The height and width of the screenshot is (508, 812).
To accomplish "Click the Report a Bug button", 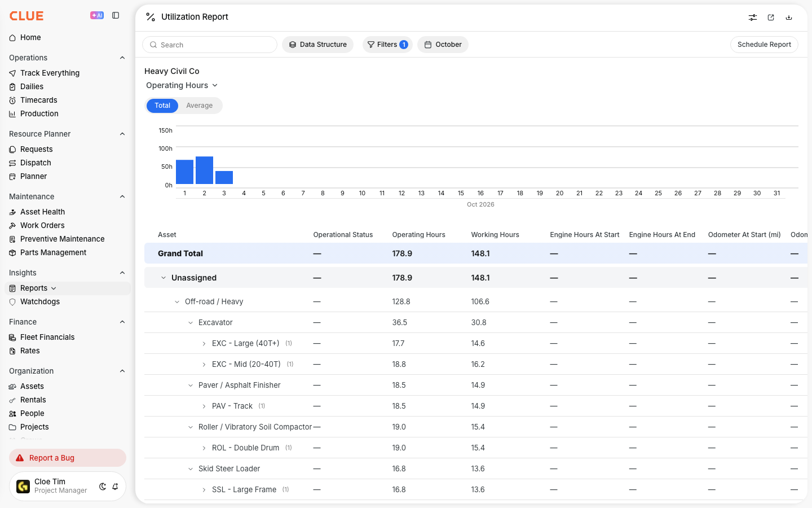I will (x=68, y=458).
